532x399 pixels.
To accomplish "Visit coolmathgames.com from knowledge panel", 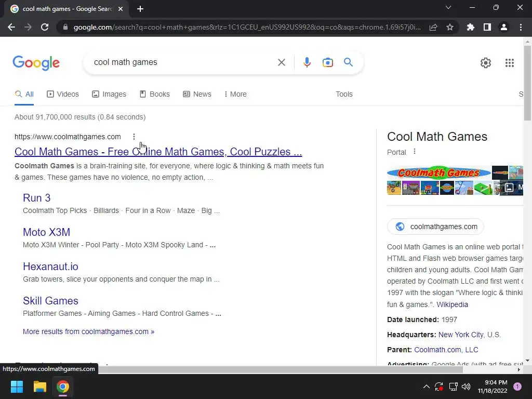I will point(436,227).
